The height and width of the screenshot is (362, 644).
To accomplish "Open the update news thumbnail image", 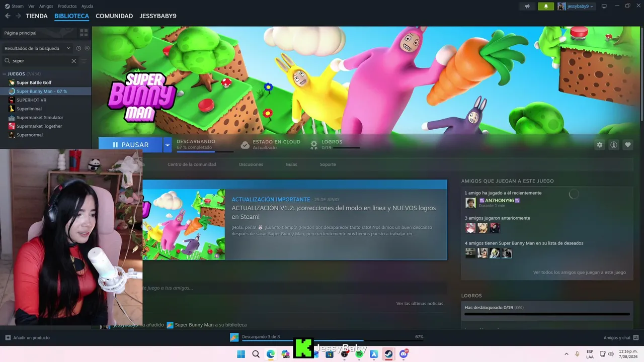I will (184, 224).
